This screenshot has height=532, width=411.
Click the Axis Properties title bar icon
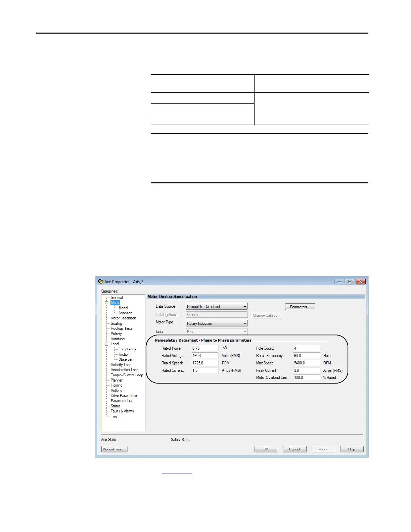(100, 281)
